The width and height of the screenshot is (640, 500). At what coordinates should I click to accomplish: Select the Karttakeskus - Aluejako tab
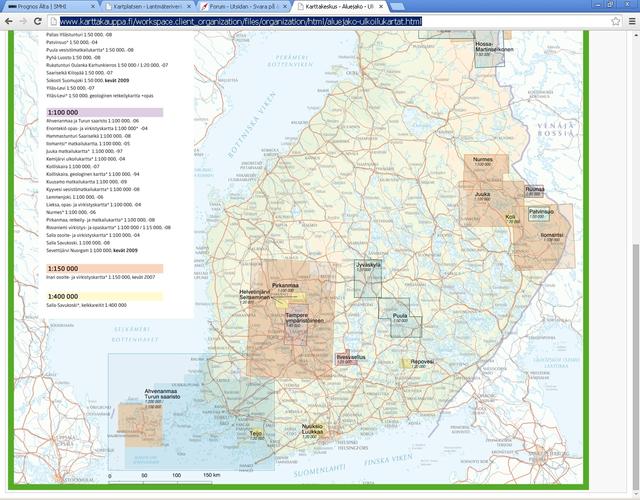click(339, 7)
